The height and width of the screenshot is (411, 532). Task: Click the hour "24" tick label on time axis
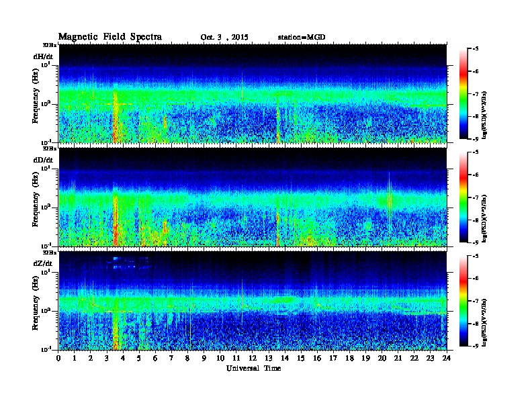[x=447, y=358]
